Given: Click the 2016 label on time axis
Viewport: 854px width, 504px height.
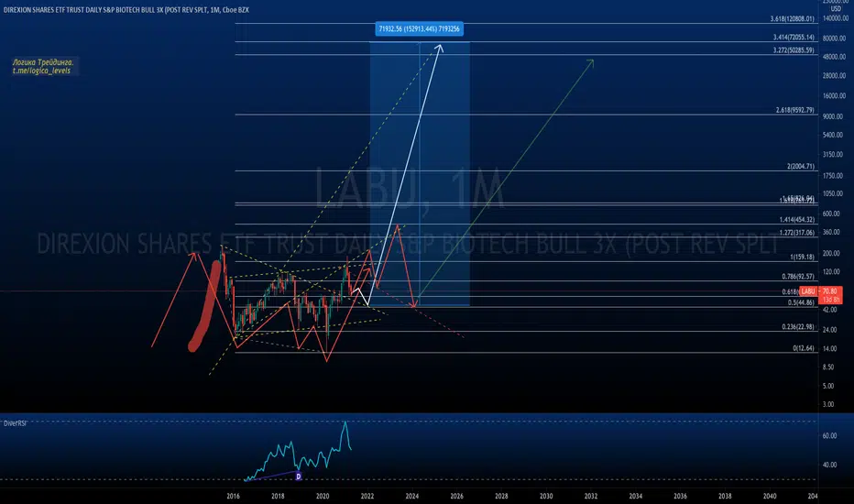Looking at the screenshot, I should point(233,497).
